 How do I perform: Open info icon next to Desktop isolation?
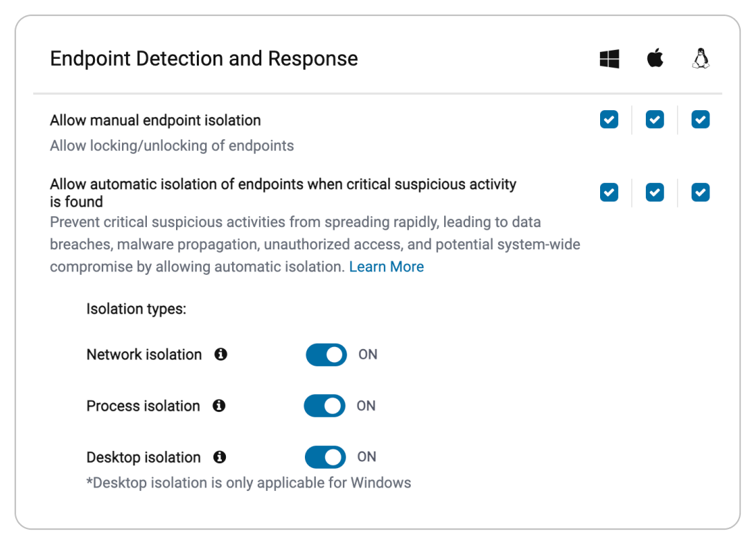220,457
